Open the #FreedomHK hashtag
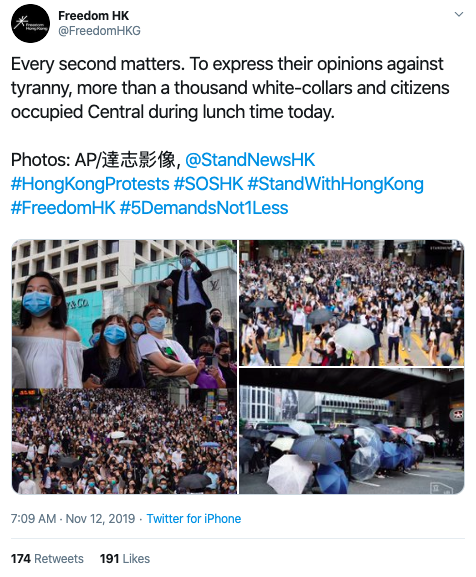Screen dimensions: 476x577 pyautogui.click(x=63, y=208)
